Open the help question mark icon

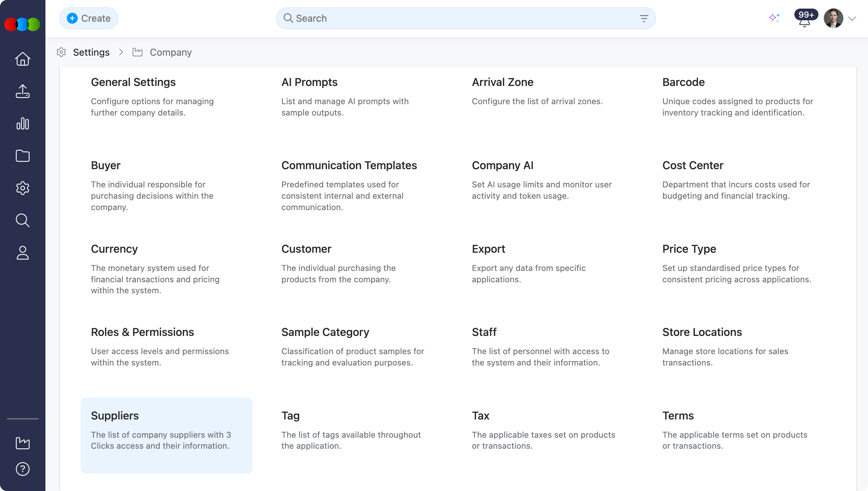click(x=23, y=469)
